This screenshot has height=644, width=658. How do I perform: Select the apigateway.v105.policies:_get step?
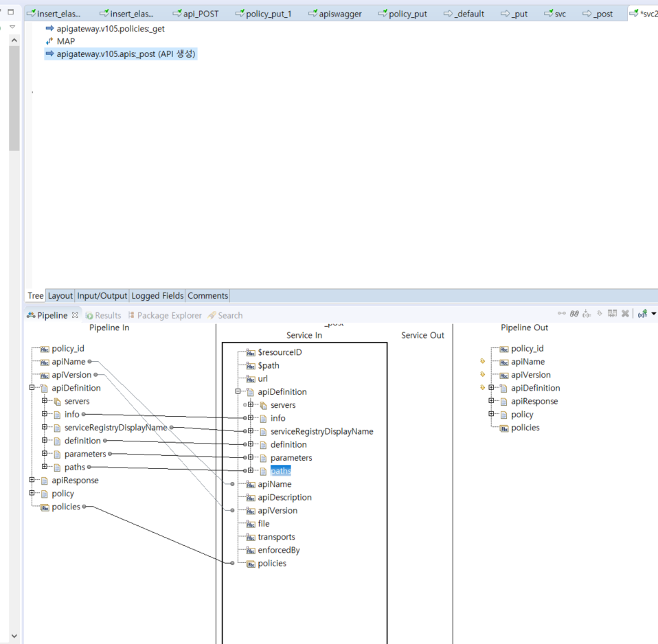(110, 29)
